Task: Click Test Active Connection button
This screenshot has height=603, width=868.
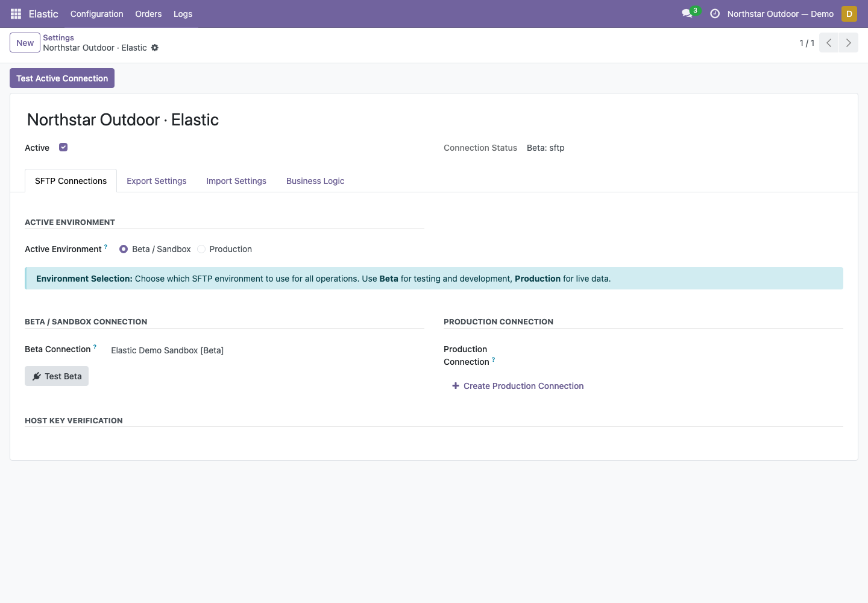Action: (x=62, y=78)
